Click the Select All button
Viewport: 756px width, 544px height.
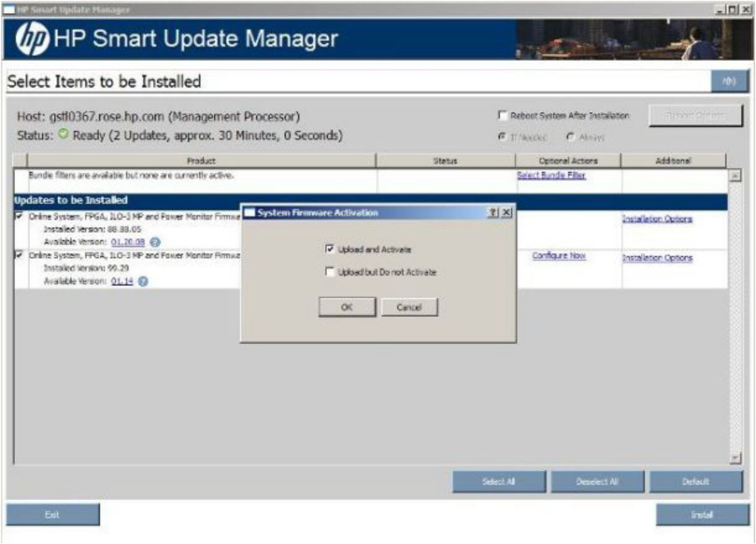[x=499, y=482]
